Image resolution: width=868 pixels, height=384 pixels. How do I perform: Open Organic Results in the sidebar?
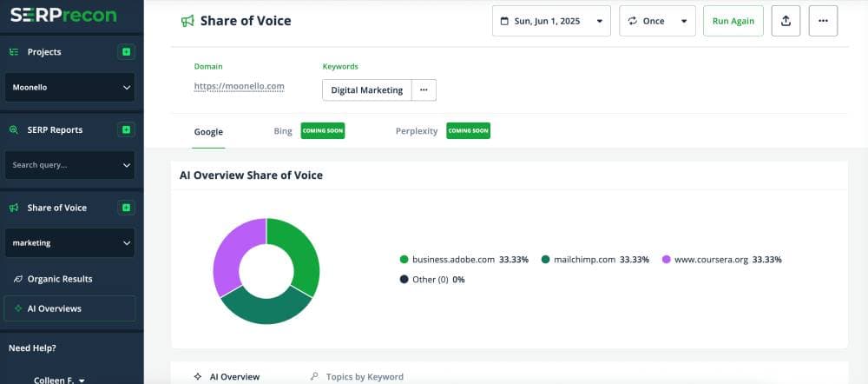pos(59,279)
